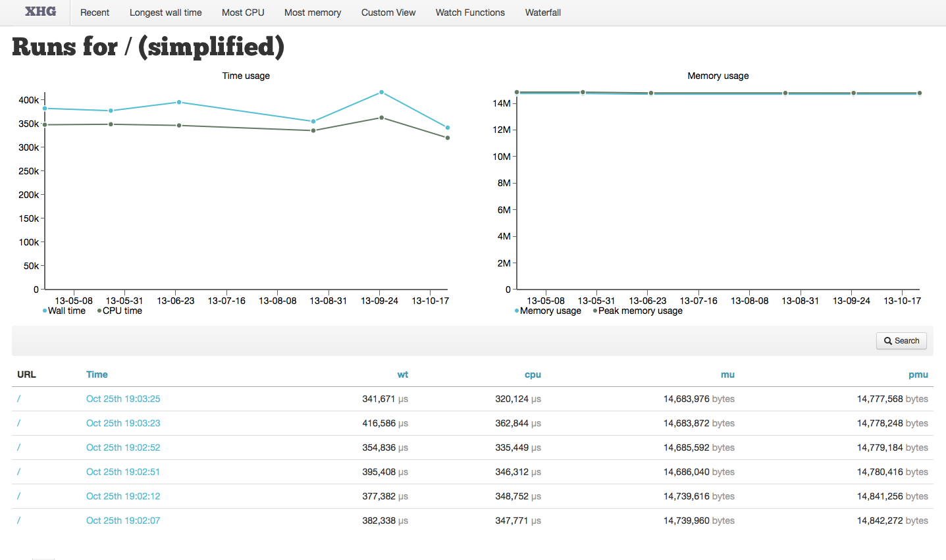Click the last wall time data point
Viewport: 946px width, 560px height.
[x=448, y=128]
